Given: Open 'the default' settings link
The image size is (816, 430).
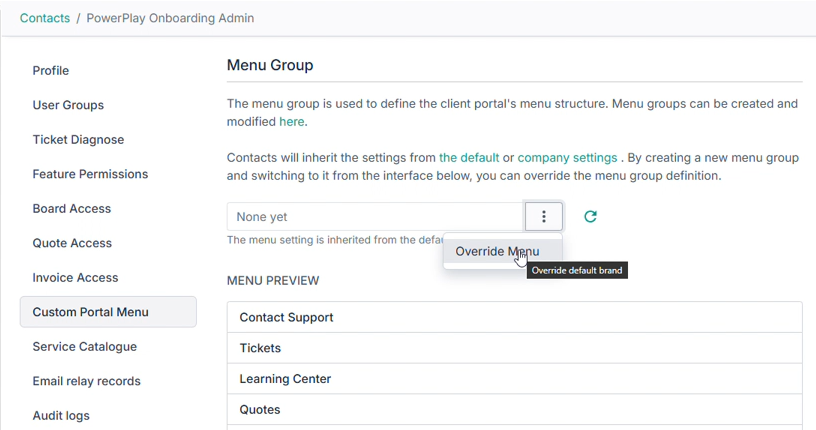Looking at the screenshot, I should 469,157.
